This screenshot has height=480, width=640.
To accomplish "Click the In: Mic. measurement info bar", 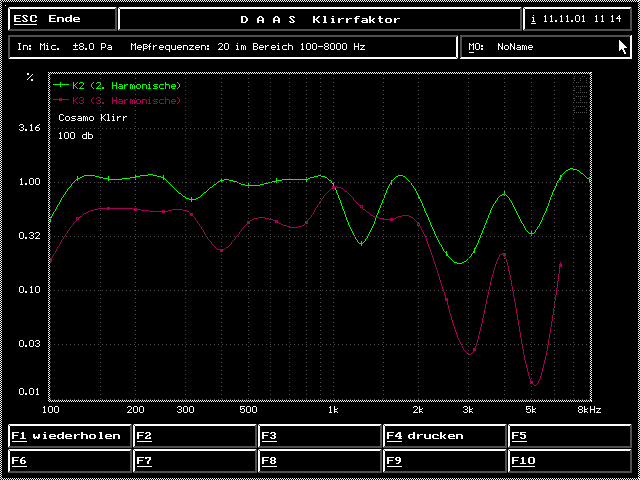I will point(233,47).
